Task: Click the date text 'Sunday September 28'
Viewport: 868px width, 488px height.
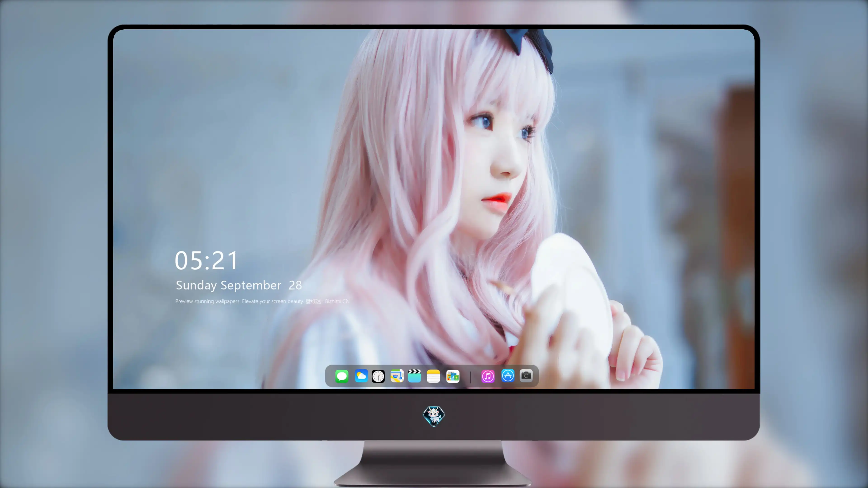Action: pos(238,285)
